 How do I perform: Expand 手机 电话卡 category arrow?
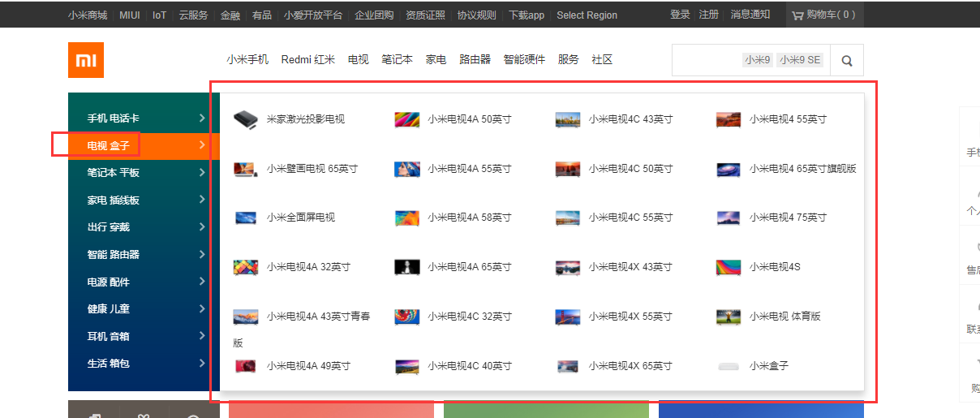pyautogui.click(x=202, y=119)
